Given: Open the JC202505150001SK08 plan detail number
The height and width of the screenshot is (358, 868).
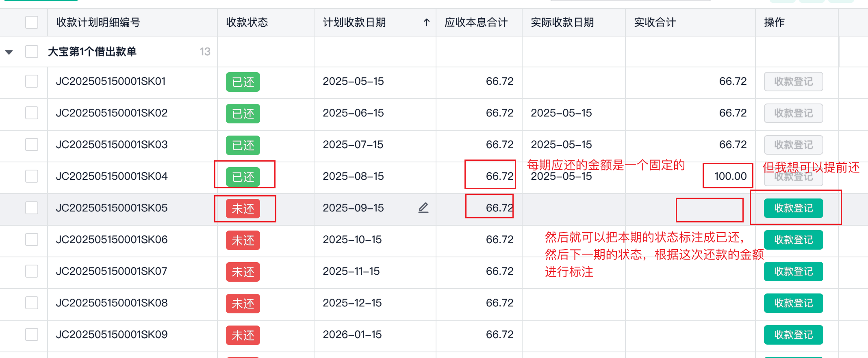Looking at the screenshot, I should [112, 303].
